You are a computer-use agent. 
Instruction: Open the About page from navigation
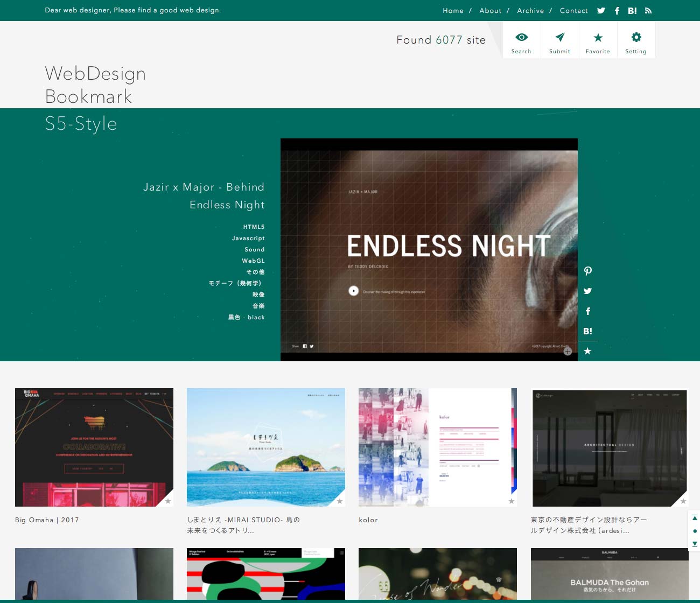[x=490, y=11]
